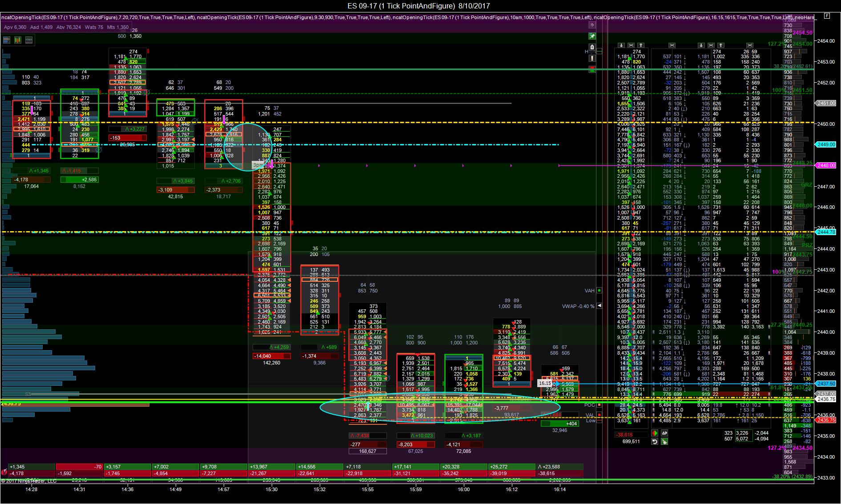Click the cross icon between the second arrow pair
The image size is (841, 504).
[x=711, y=45]
